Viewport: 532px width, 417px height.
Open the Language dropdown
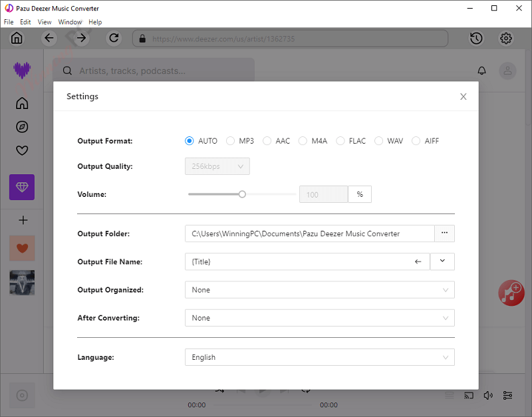click(x=320, y=357)
